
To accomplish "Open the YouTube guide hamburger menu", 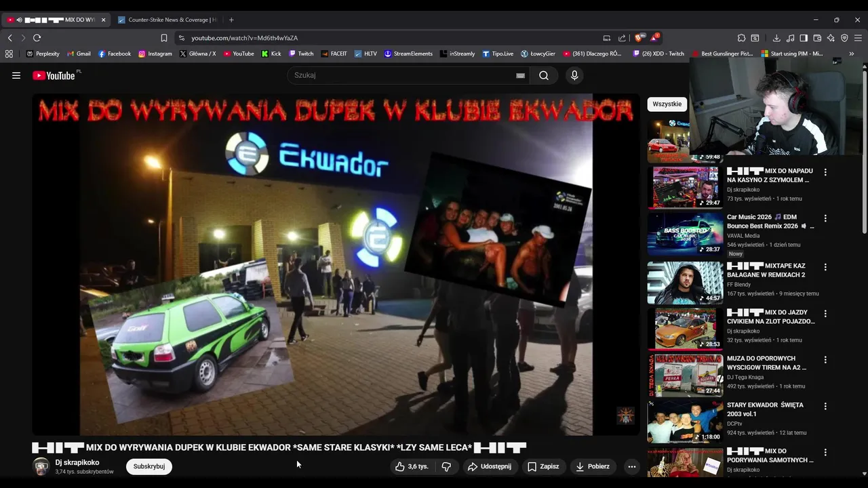I will coord(16,75).
